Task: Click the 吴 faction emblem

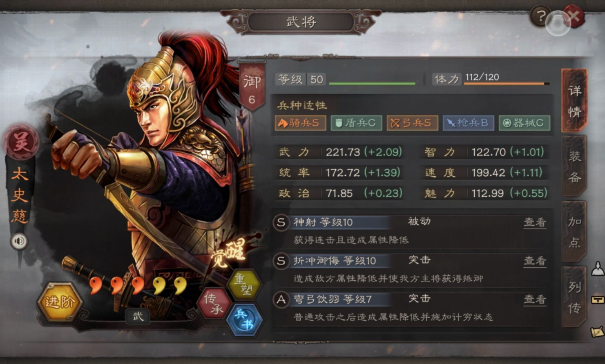Action: [x=20, y=142]
